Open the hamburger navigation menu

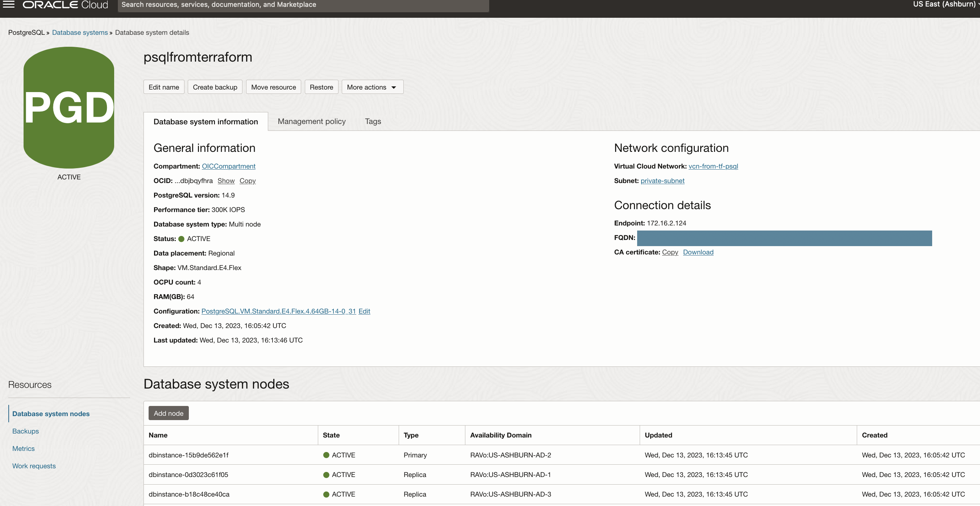tap(8, 5)
